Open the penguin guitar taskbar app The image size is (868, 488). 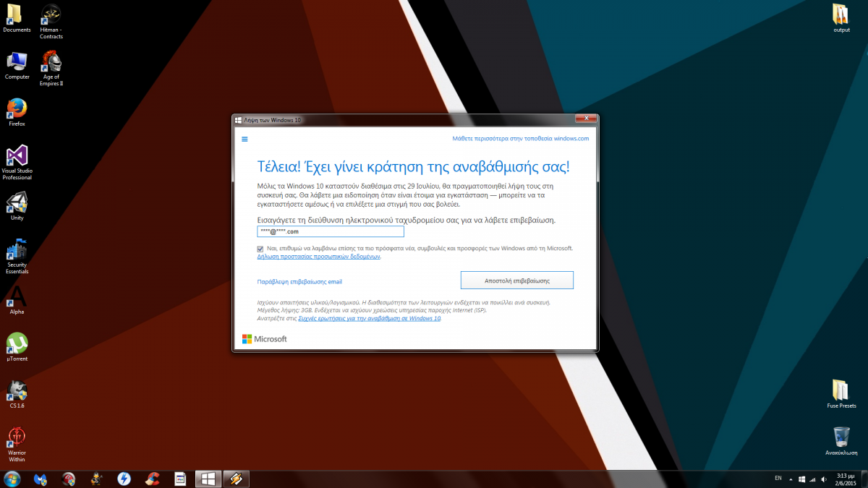click(96, 479)
